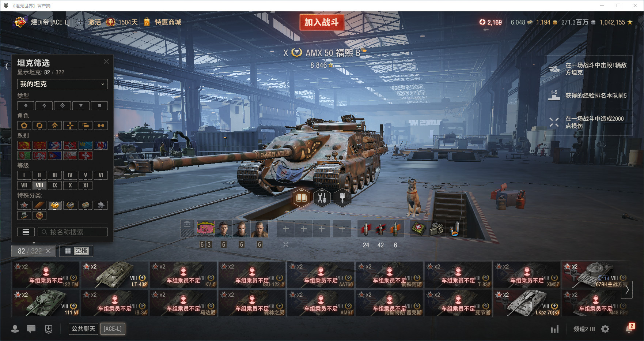The height and width of the screenshot is (341, 644).
Task: Click the 加入战斗 battle button
Action: coord(322,22)
